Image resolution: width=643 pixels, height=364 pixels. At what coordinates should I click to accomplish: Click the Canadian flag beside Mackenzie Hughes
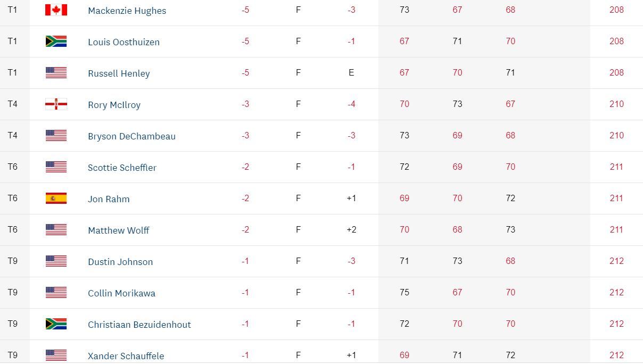(x=56, y=10)
